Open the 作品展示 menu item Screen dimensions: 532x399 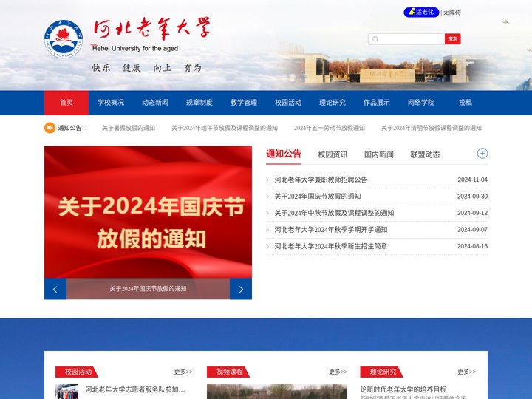click(x=377, y=103)
